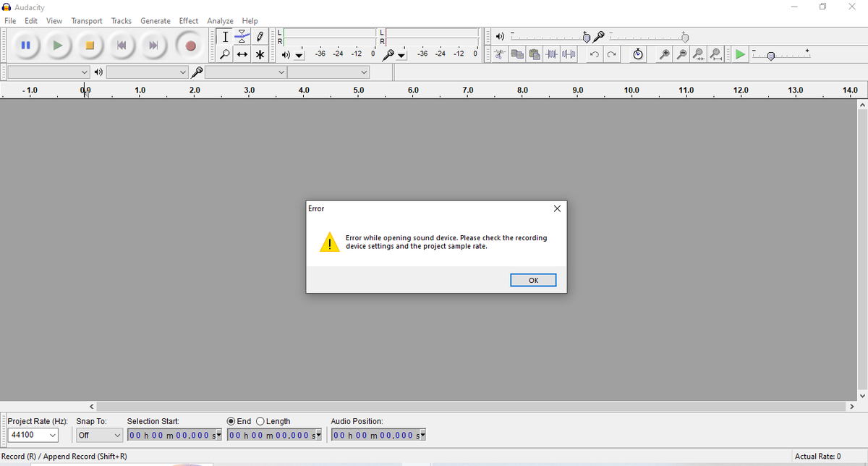This screenshot has width=868, height=466.
Task: Open Selection Start time format arrow
Action: coord(219,435)
